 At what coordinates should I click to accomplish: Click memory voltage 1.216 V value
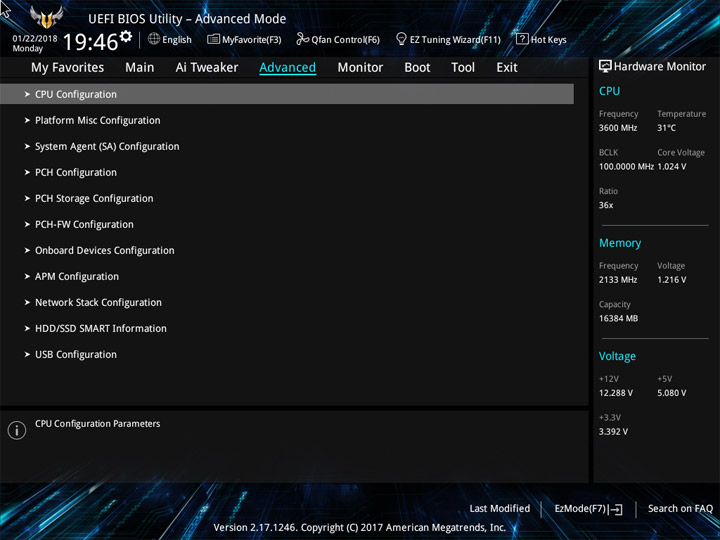click(672, 279)
